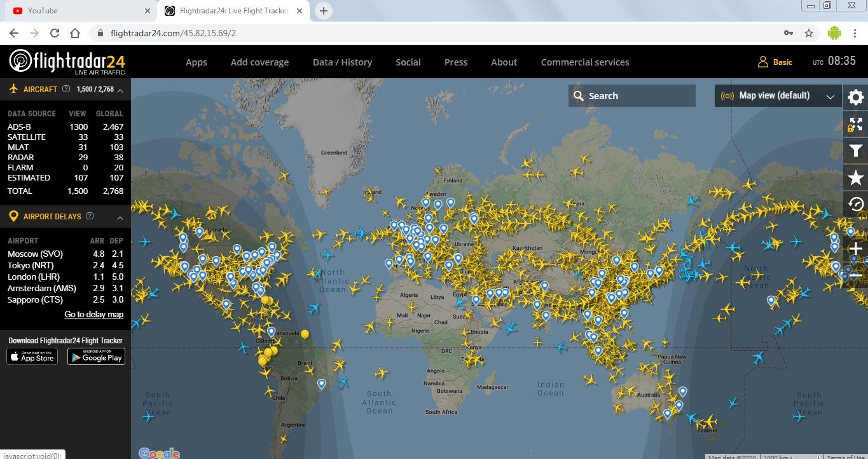Open the flight filter funnel
868x459 pixels.
[x=856, y=151]
